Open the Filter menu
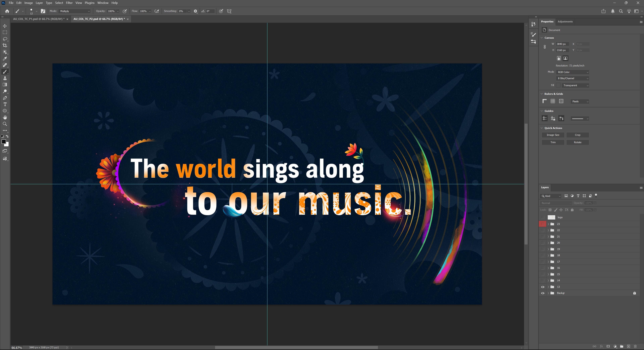The height and width of the screenshot is (350, 644). (x=69, y=3)
